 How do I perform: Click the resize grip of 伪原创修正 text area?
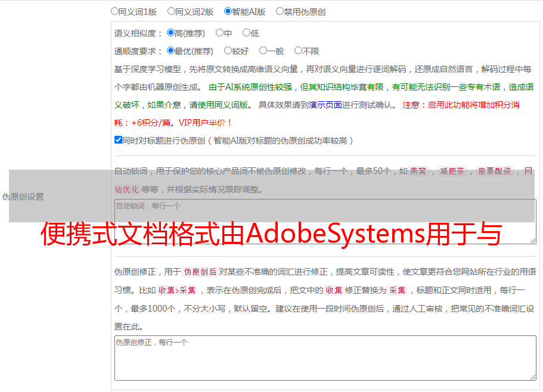pyautogui.click(x=533, y=377)
